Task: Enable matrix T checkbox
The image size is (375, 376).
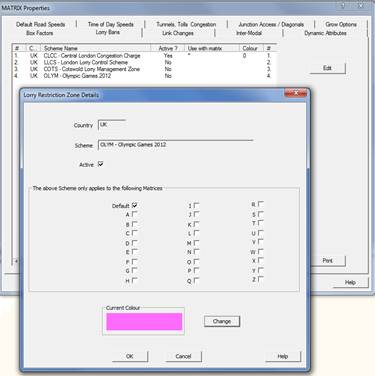Action: (x=261, y=223)
